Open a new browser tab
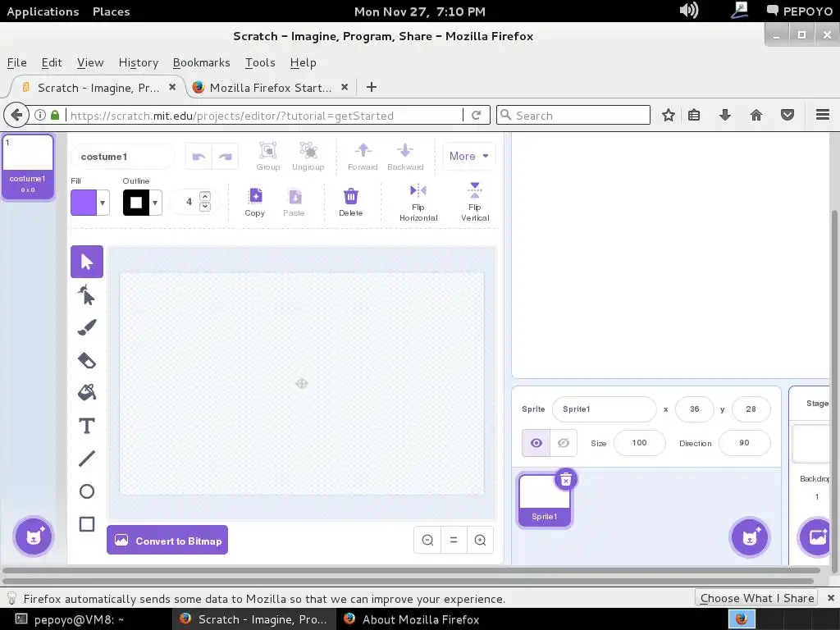 click(372, 87)
